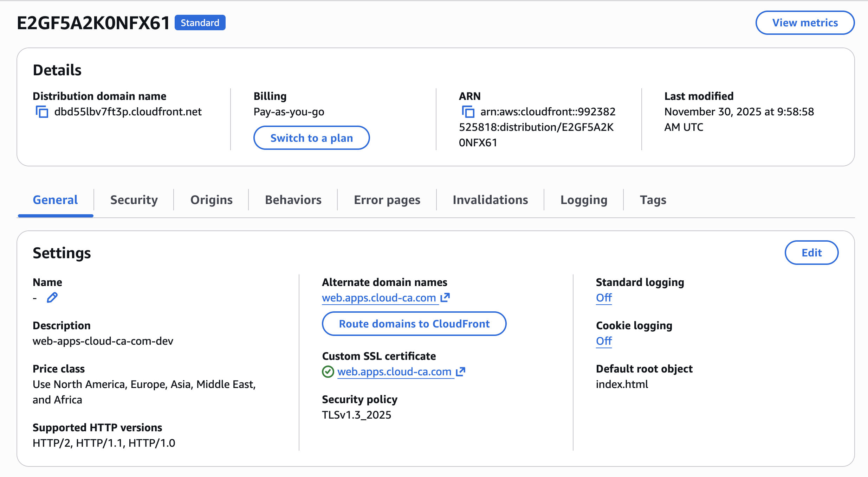Copy the distribution domain name
Viewport: 868px width, 477px height.
pos(42,112)
